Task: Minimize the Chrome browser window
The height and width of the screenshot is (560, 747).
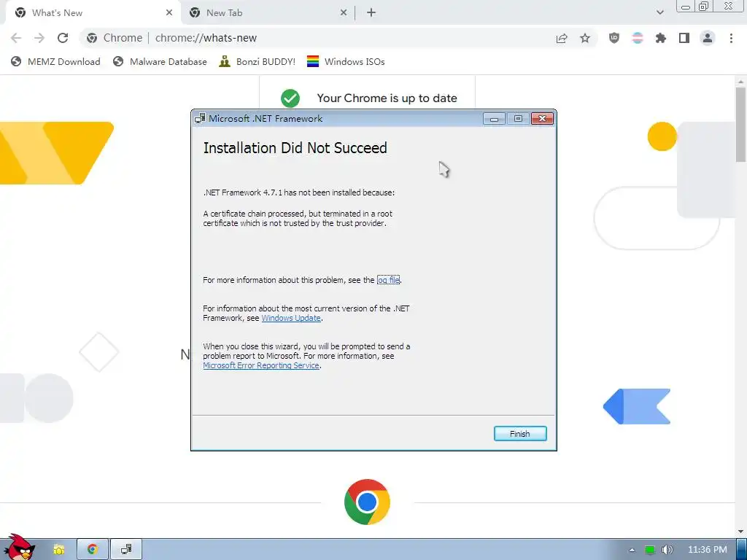Action: (x=686, y=7)
